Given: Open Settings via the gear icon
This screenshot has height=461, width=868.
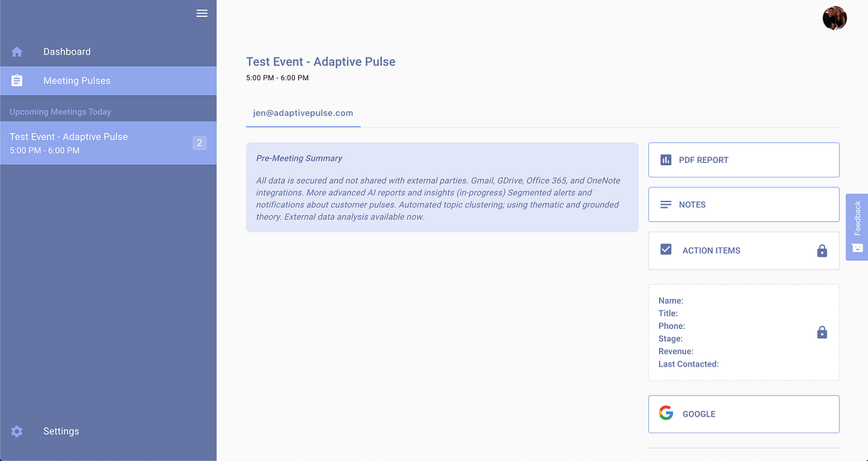Looking at the screenshot, I should [x=16, y=431].
